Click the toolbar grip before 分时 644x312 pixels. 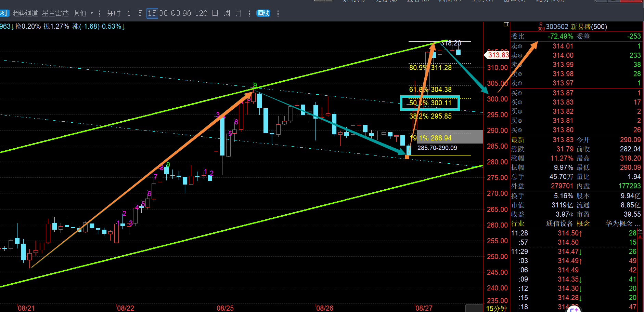pyautogui.click(x=100, y=13)
